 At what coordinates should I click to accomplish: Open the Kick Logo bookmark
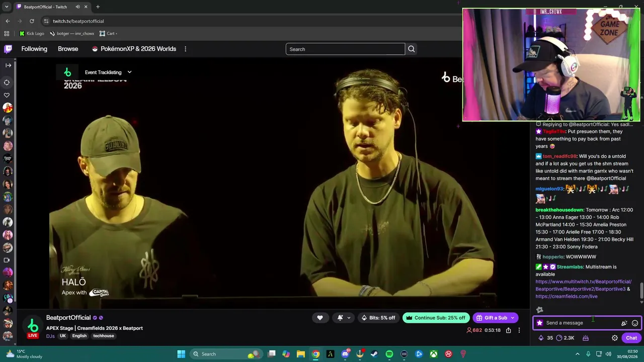32,34
